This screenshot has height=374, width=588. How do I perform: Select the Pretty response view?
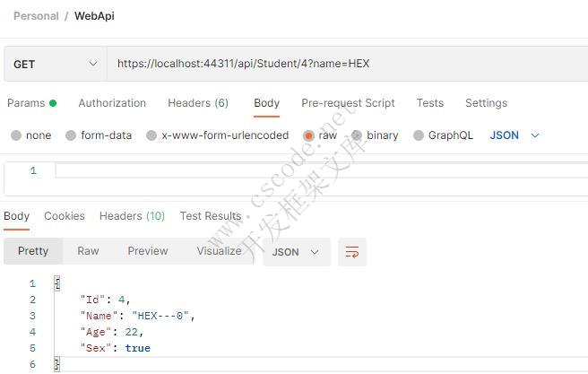click(x=33, y=251)
